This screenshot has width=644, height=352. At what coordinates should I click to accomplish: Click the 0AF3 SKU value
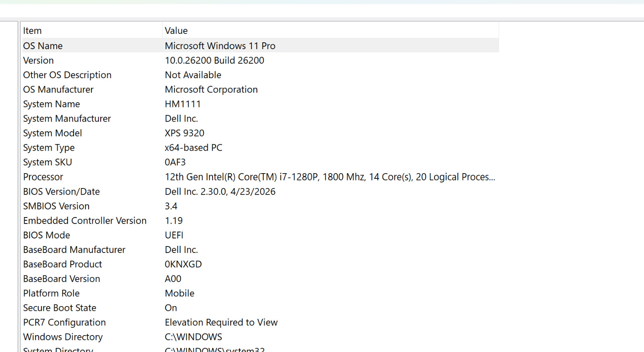[x=175, y=162]
